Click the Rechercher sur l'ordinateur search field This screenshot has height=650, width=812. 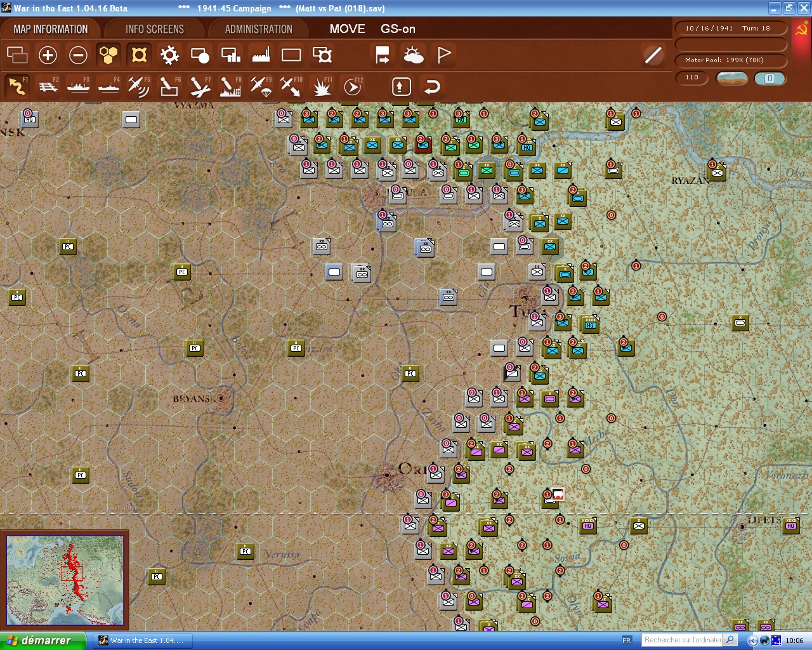682,640
